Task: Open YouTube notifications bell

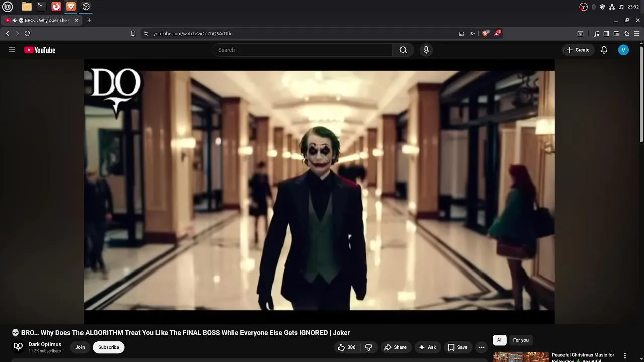Action: click(604, 50)
